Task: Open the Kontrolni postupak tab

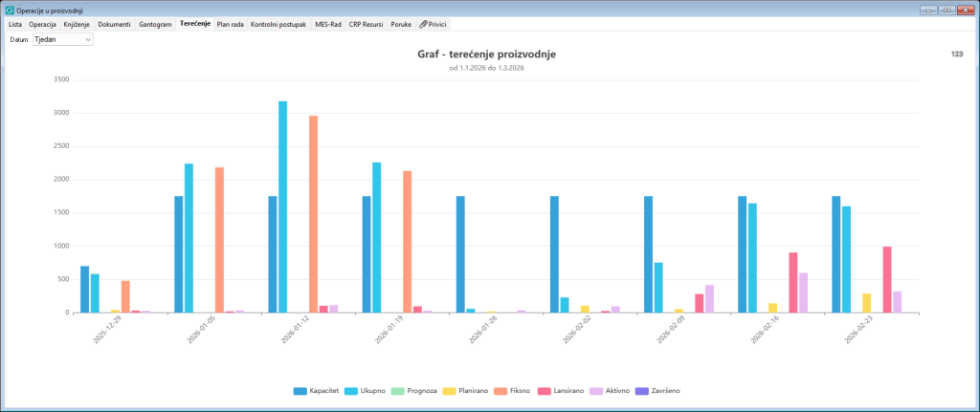Action: [278, 24]
